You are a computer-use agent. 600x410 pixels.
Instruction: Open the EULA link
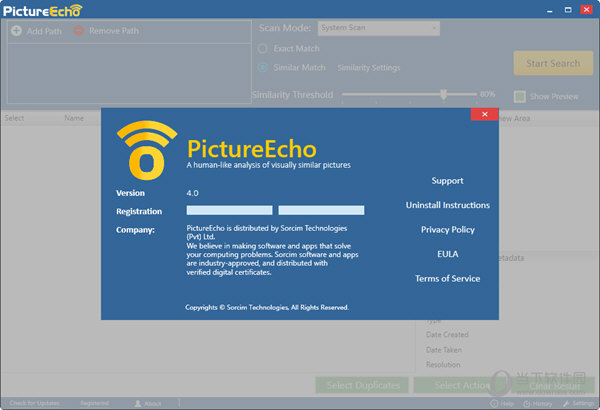click(448, 254)
